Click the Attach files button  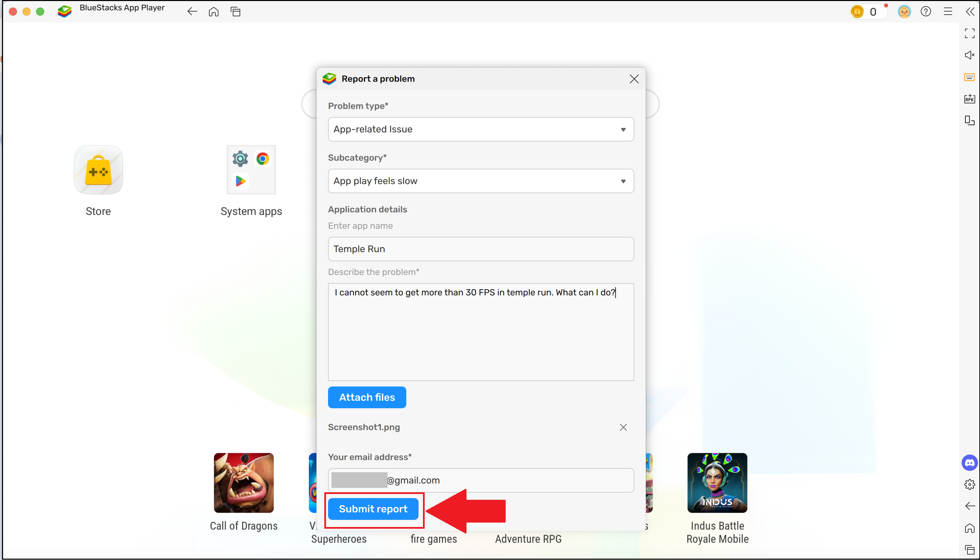click(367, 397)
